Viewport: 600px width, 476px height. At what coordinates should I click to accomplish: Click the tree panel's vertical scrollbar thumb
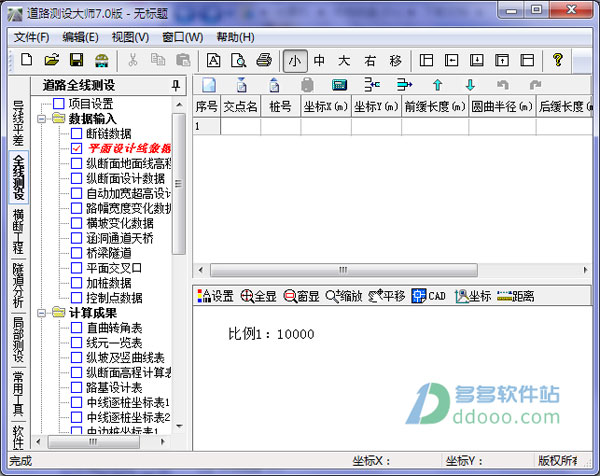(179, 184)
